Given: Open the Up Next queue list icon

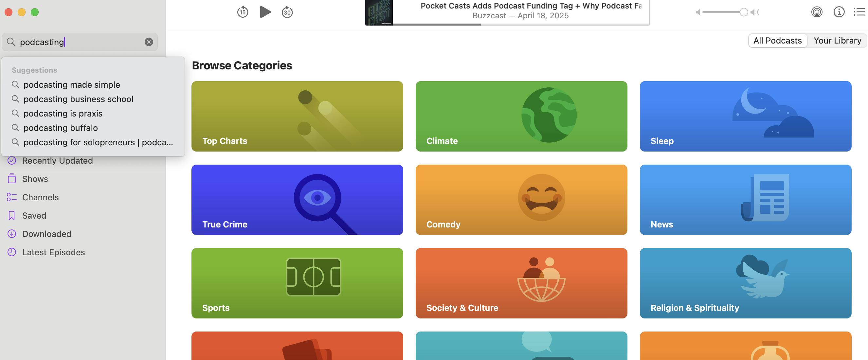Looking at the screenshot, I should (x=859, y=12).
